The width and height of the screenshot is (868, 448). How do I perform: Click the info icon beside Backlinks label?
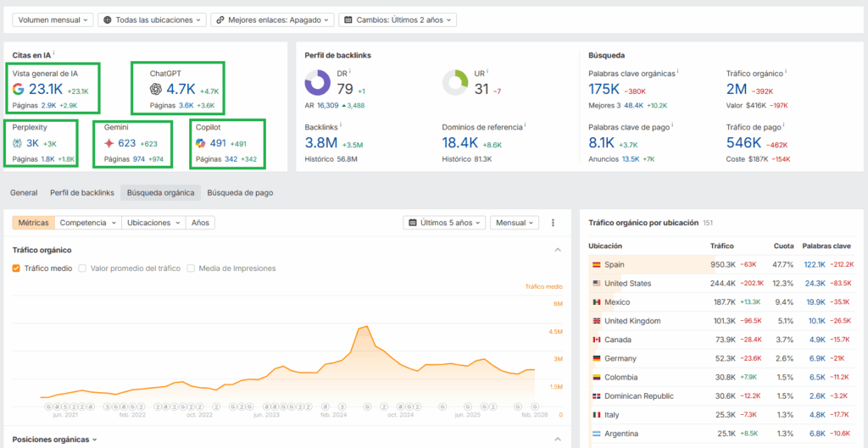point(341,125)
